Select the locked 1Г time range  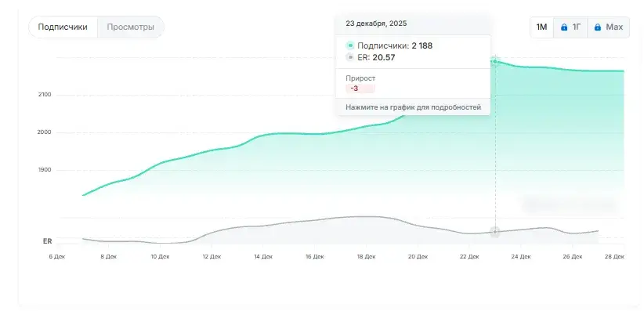point(570,27)
